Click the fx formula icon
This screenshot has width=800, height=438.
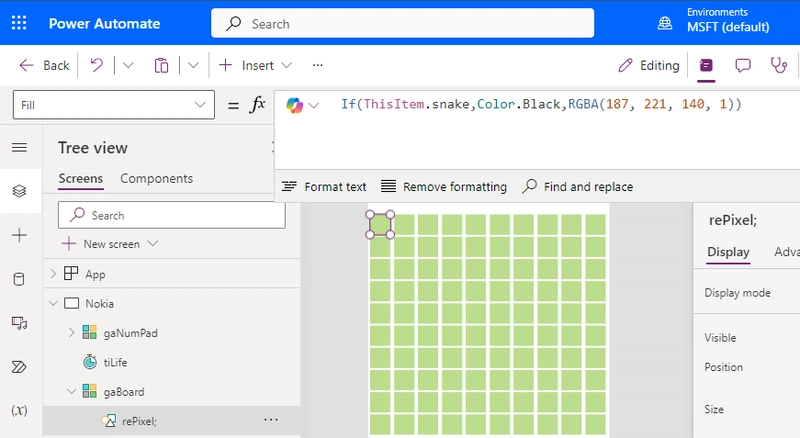(258, 105)
